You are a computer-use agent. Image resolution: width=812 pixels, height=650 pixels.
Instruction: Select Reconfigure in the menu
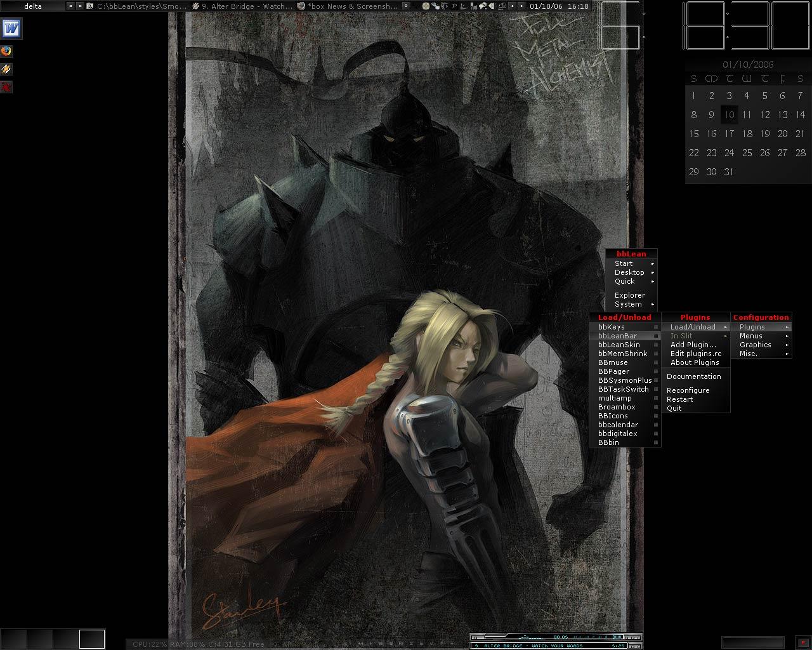(696, 390)
